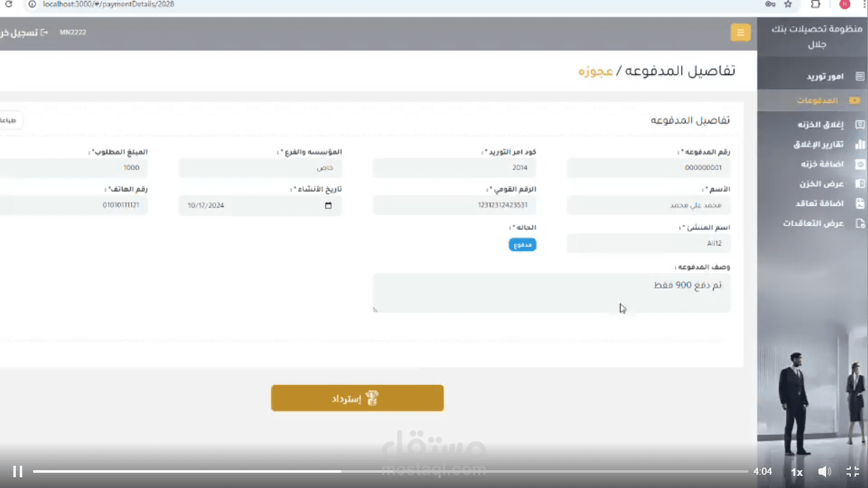Click the اضافة خزنه icon
Image resolution: width=868 pixels, height=488 pixels.
(860, 164)
